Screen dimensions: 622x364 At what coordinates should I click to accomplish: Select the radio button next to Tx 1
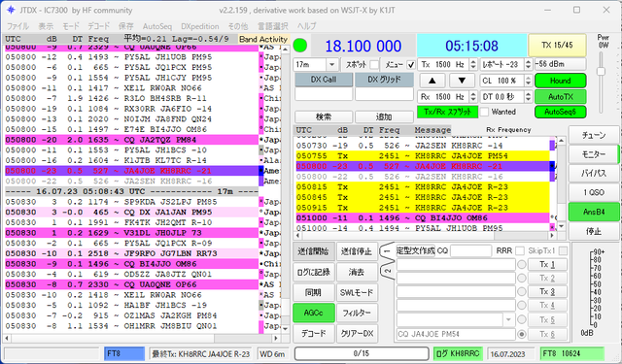tap(522, 265)
